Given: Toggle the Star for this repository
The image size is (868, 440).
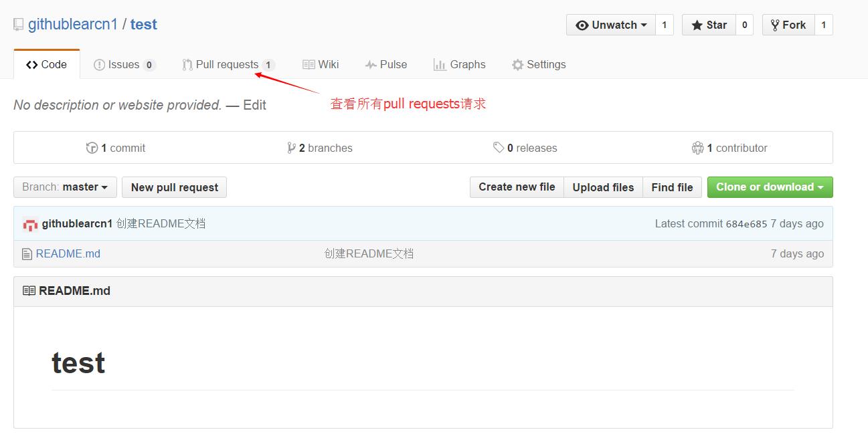Looking at the screenshot, I should click(x=709, y=25).
